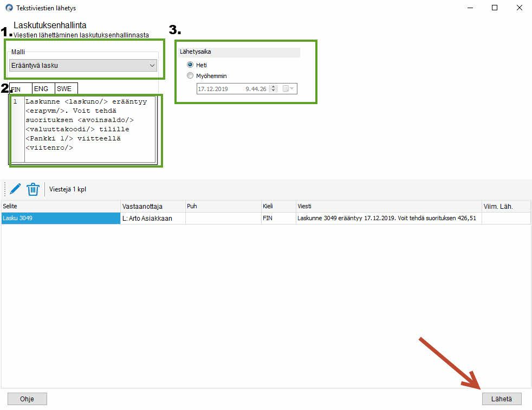The width and height of the screenshot is (532, 410).
Task: Click the Puh column header
Action: click(223, 206)
